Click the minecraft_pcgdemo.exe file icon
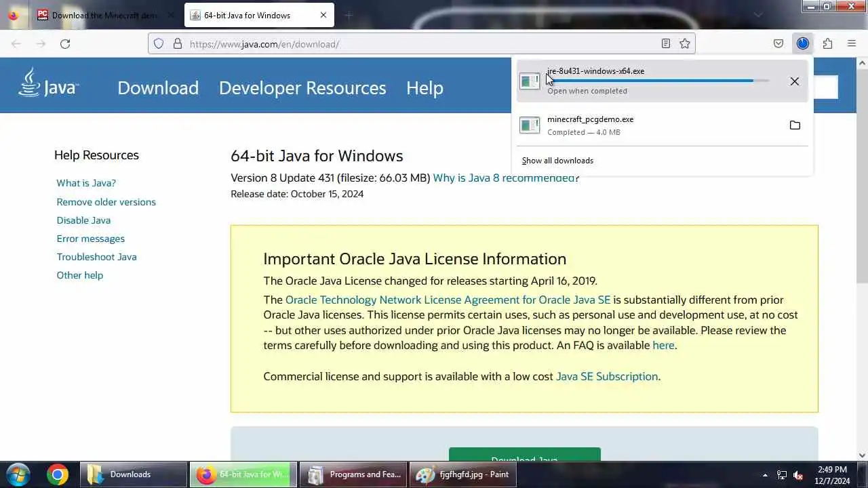The width and height of the screenshot is (868, 488). tap(530, 125)
